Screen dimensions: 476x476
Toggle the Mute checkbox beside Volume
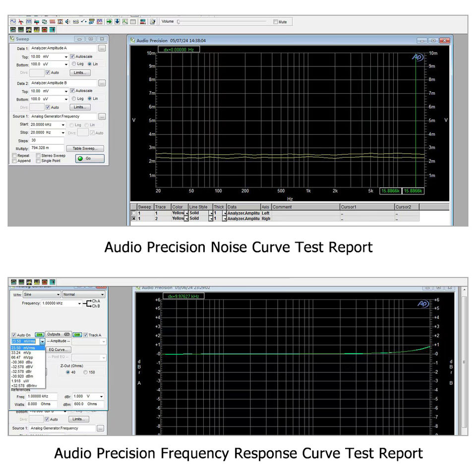[275, 22]
